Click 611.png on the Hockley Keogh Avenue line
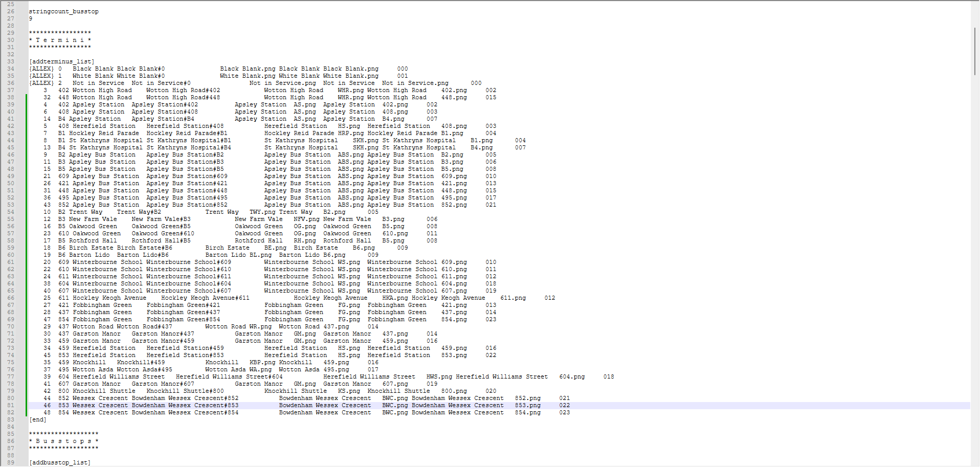 tap(513, 298)
